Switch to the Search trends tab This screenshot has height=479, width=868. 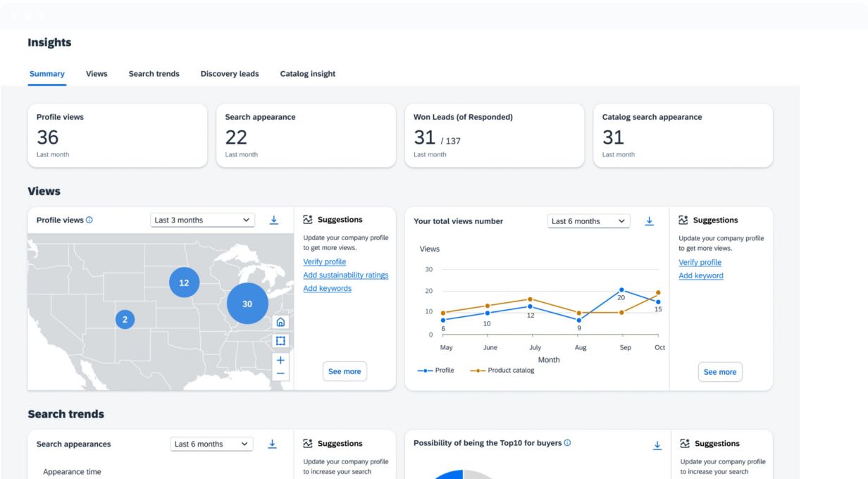click(154, 74)
